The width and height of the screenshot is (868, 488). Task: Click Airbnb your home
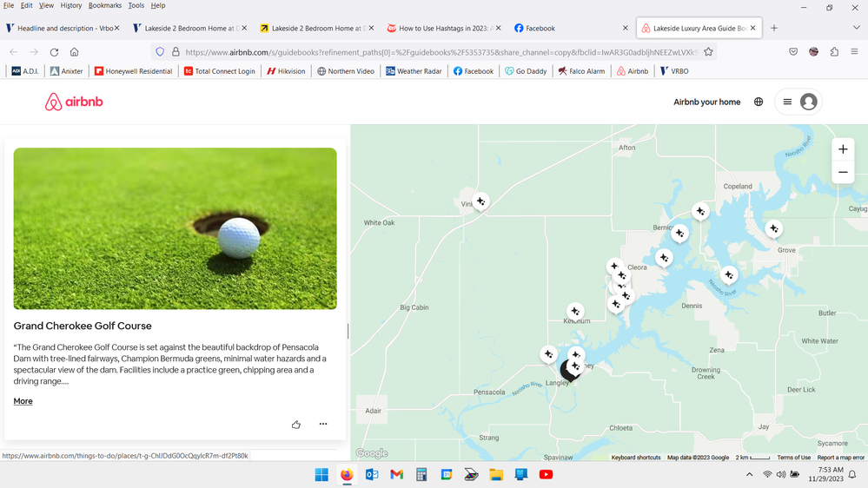(x=706, y=102)
